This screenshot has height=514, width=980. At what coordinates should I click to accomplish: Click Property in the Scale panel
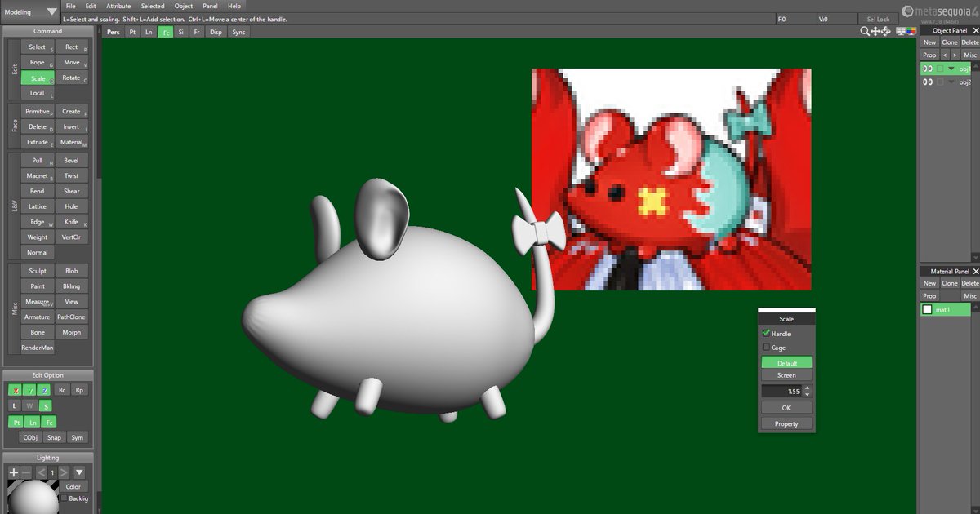pyautogui.click(x=786, y=423)
